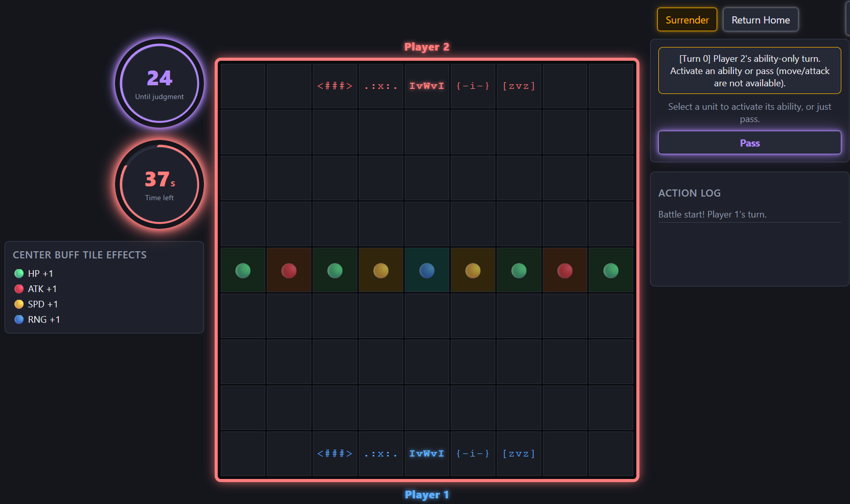Click the rightmost green HP buff tile
This screenshot has width=850, height=504.
click(x=611, y=270)
